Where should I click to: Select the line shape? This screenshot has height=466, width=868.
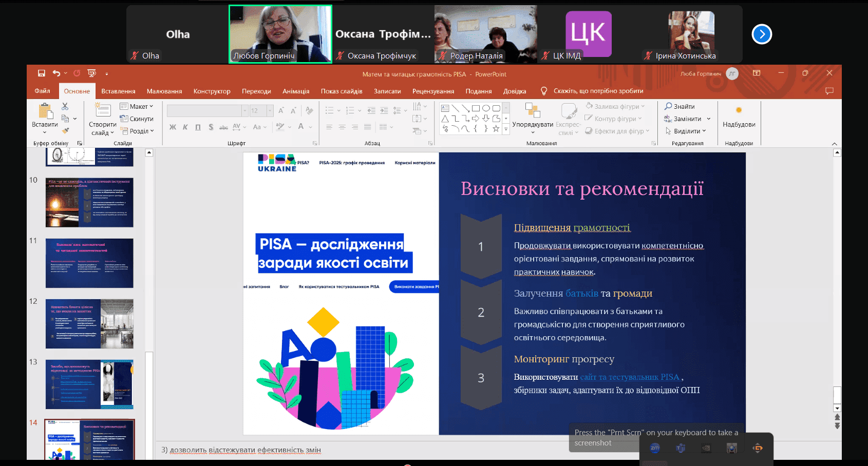coord(456,108)
